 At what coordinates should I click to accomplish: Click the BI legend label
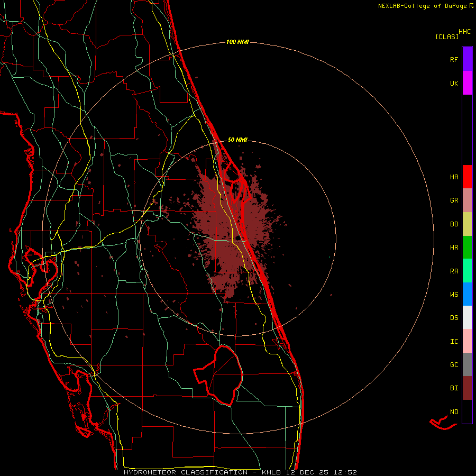(454, 388)
